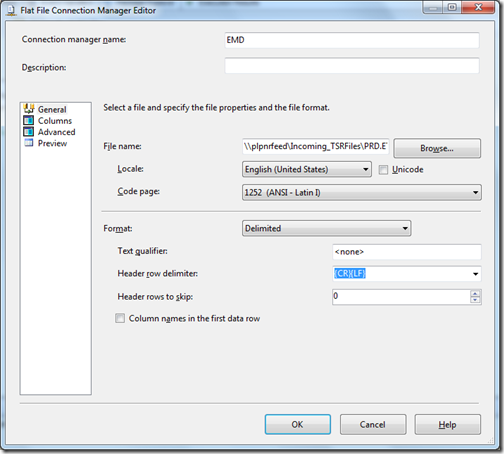Click the Cancel button

(373, 424)
